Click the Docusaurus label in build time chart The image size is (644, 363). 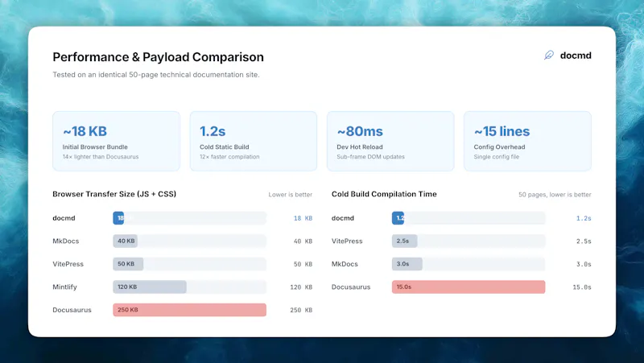click(x=351, y=287)
